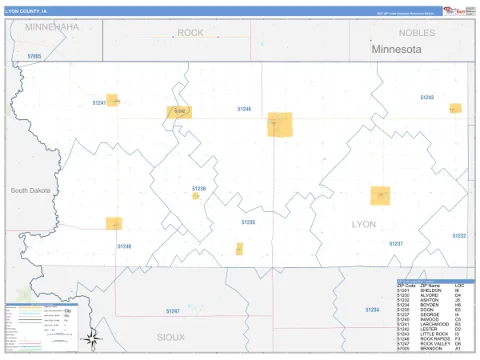Click the South Dakota state label
This screenshot has width=480, height=360.
(30, 191)
